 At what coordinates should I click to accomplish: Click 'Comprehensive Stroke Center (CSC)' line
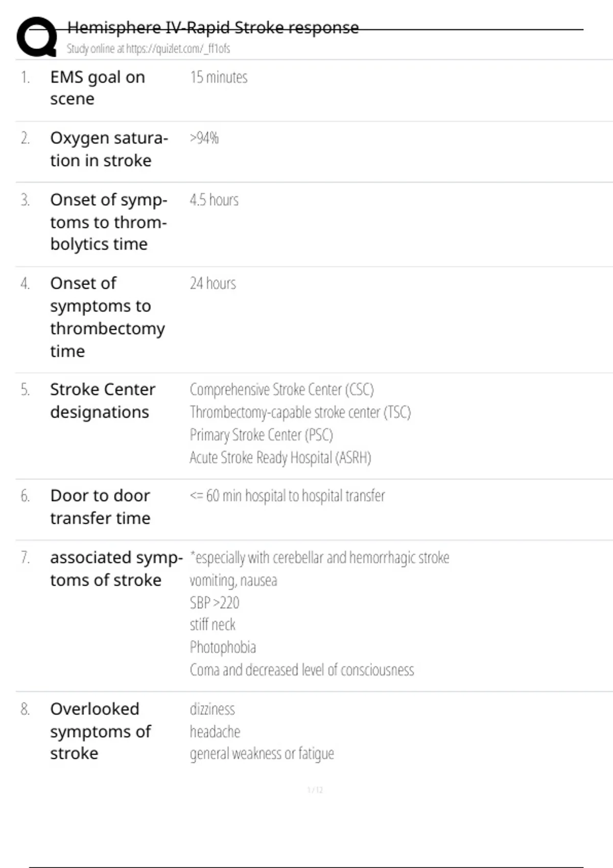(281, 390)
